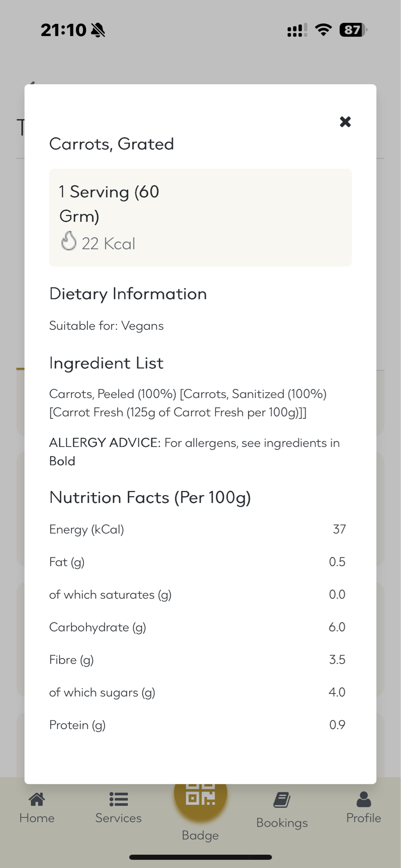Switch to the Bookings tab label

282,823
